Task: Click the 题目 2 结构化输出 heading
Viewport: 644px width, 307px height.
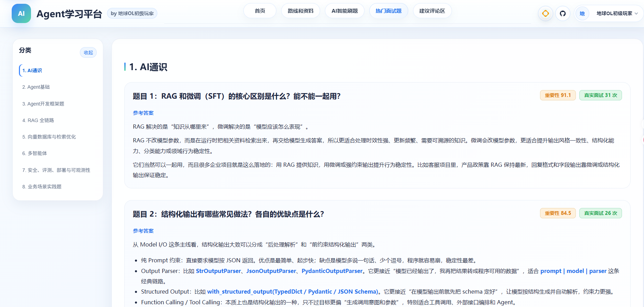Action: [x=228, y=214]
